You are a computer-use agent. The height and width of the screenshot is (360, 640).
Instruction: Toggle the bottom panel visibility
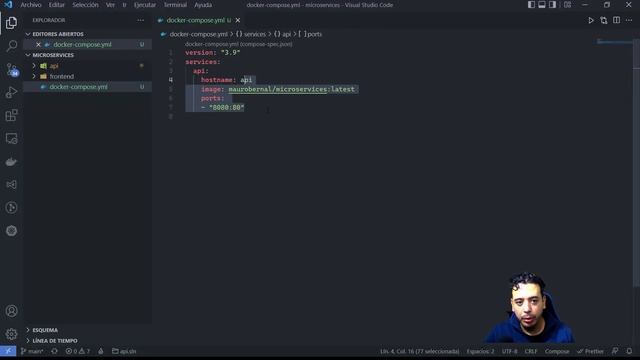(542, 5)
